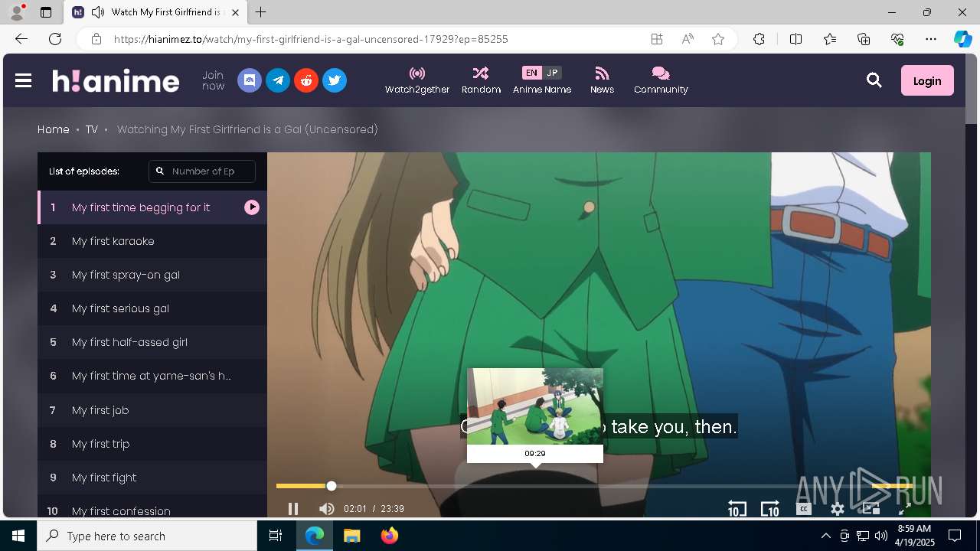
Task: Select episode 5 My first half-assed girl
Action: coord(152,342)
